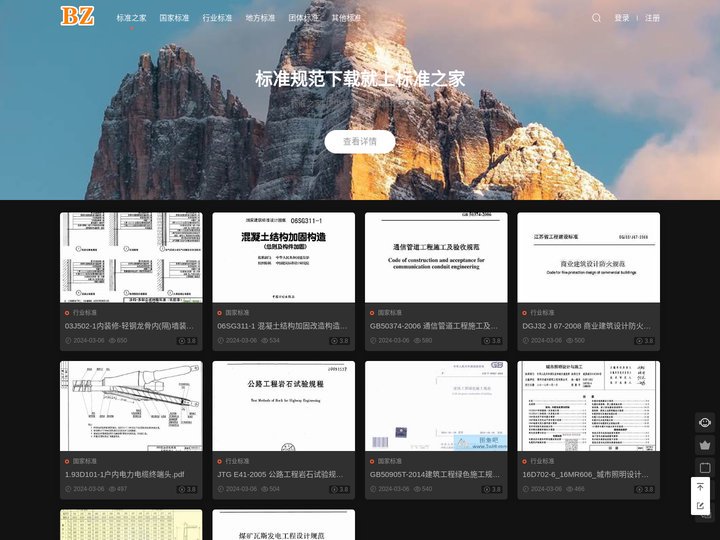Viewport: 720px width, 540px height.
Task: Click 国家标准 tag on 06SG311-1 card
Action: pyautogui.click(x=237, y=312)
